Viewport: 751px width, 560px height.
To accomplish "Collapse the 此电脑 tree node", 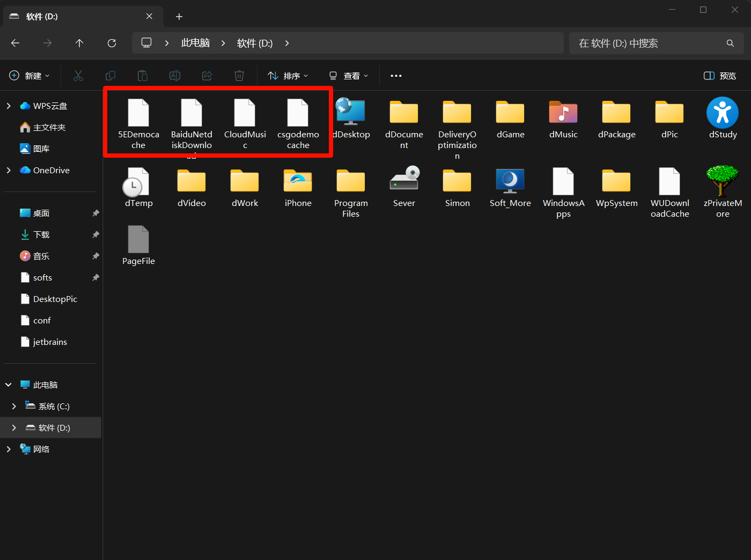I will pyautogui.click(x=9, y=385).
